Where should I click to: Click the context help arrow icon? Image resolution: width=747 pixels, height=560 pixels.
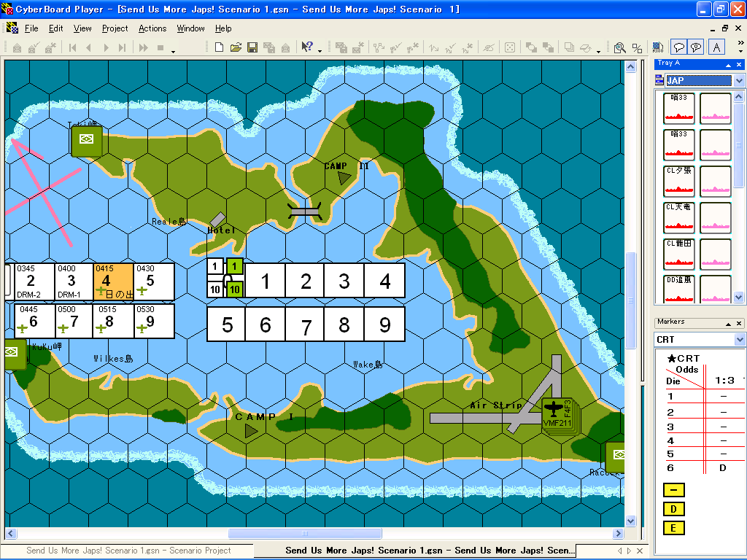307,47
